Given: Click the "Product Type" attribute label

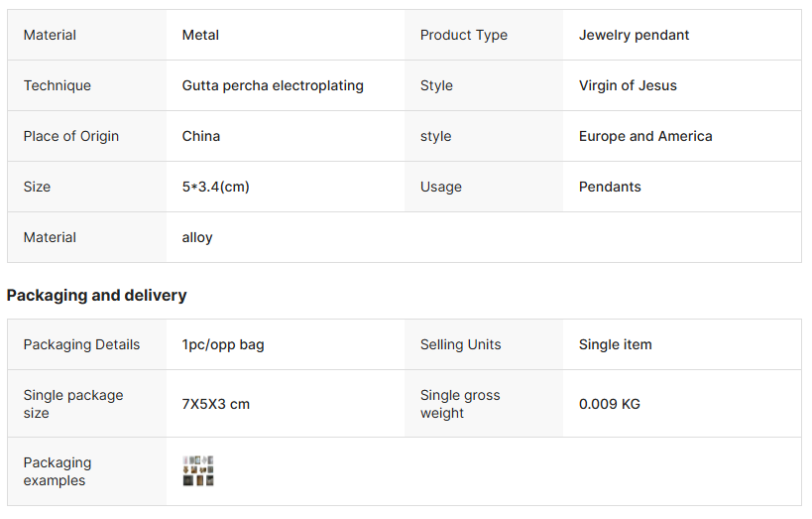Looking at the screenshot, I should (x=463, y=35).
